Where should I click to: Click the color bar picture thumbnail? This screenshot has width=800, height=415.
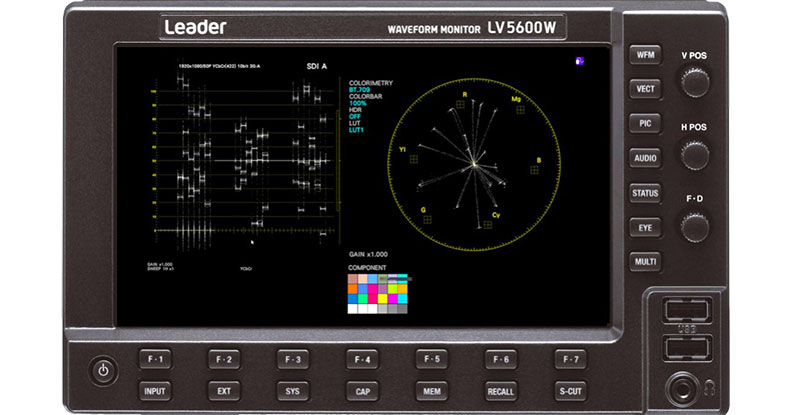tap(378, 294)
